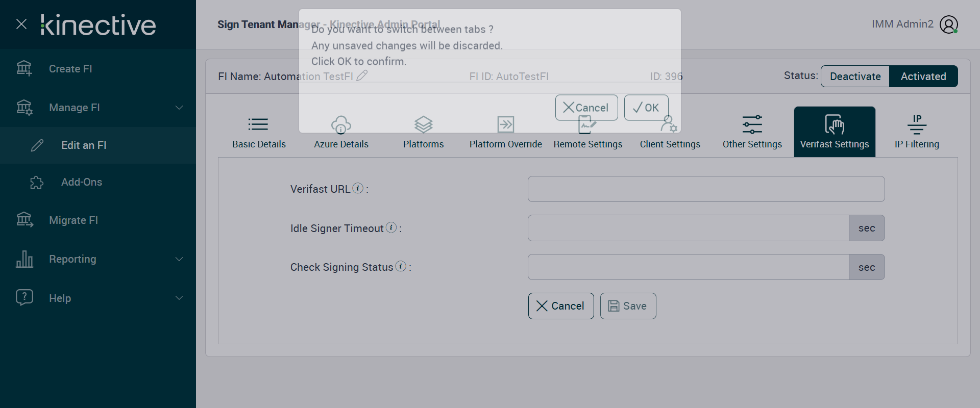Open the Platform Override tab
The image size is (980, 408).
click(506, 132)
